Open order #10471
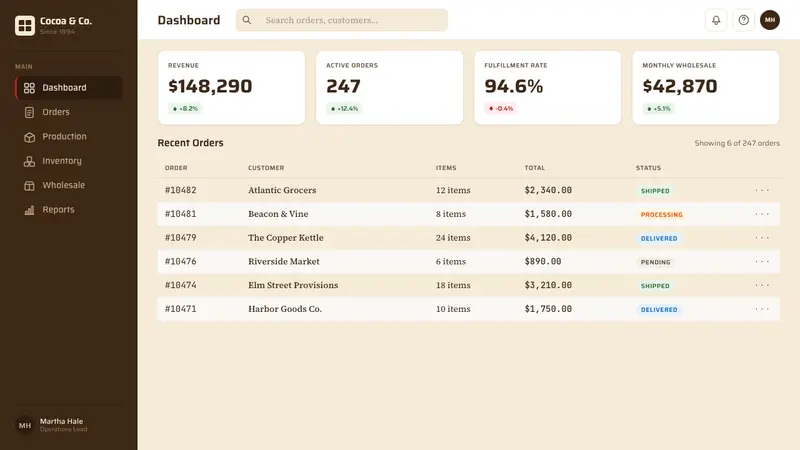Screen dimensions: 800x450 181,309
